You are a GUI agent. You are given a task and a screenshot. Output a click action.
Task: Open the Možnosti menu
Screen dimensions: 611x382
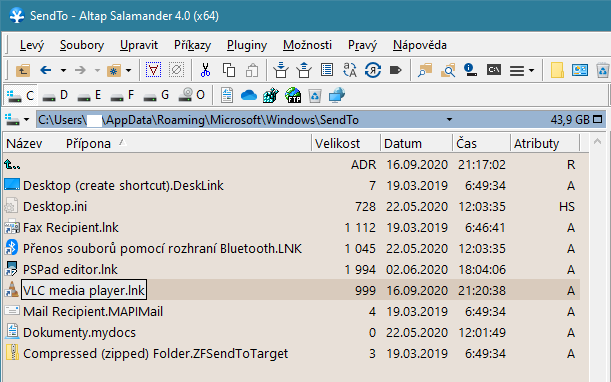point(307,45)
